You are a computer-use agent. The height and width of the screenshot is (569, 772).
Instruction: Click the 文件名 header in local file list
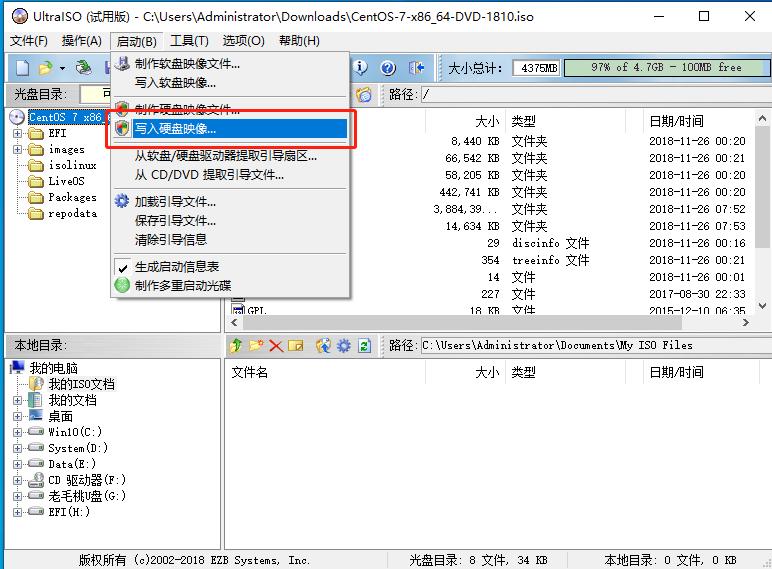pos(250,373)
